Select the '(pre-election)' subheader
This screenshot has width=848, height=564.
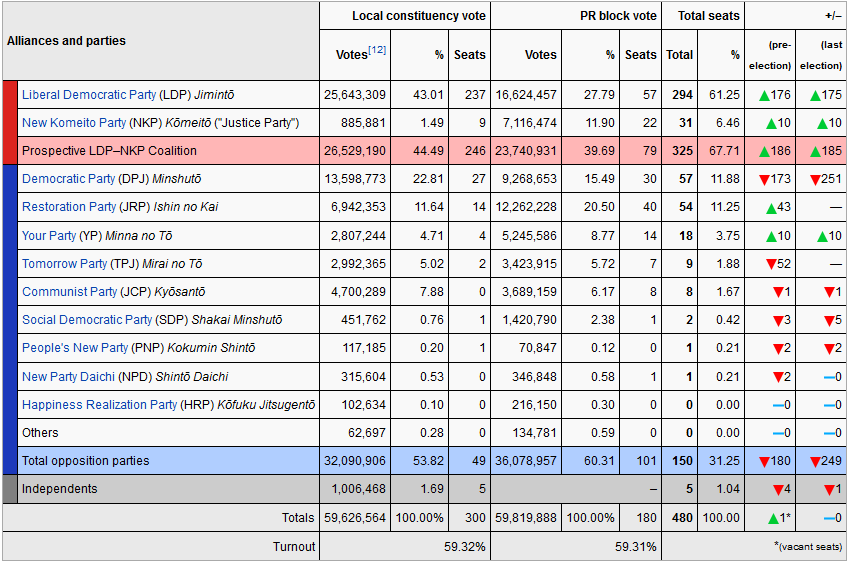[x=770, y=55]
